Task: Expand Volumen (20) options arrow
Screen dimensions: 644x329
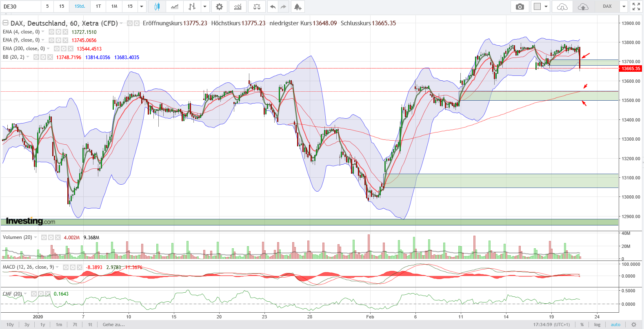Action: pyautogui.click(x=36, y=237)
